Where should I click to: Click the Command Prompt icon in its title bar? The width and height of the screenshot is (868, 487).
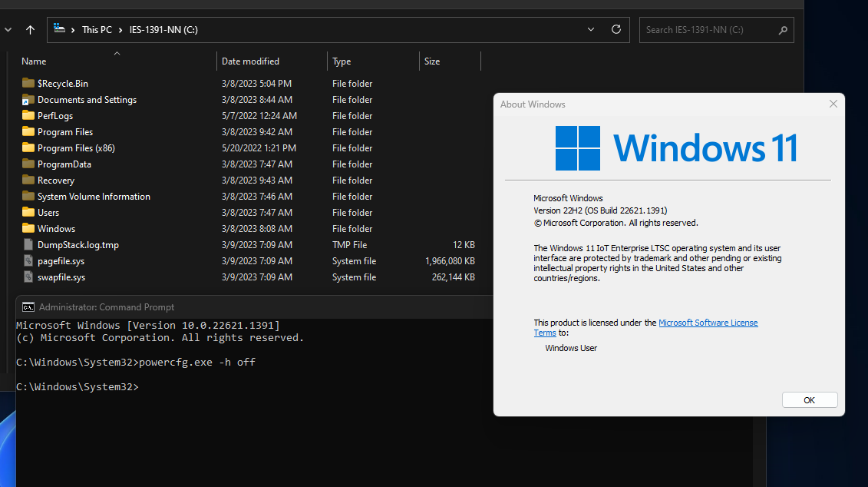point(28,307)
